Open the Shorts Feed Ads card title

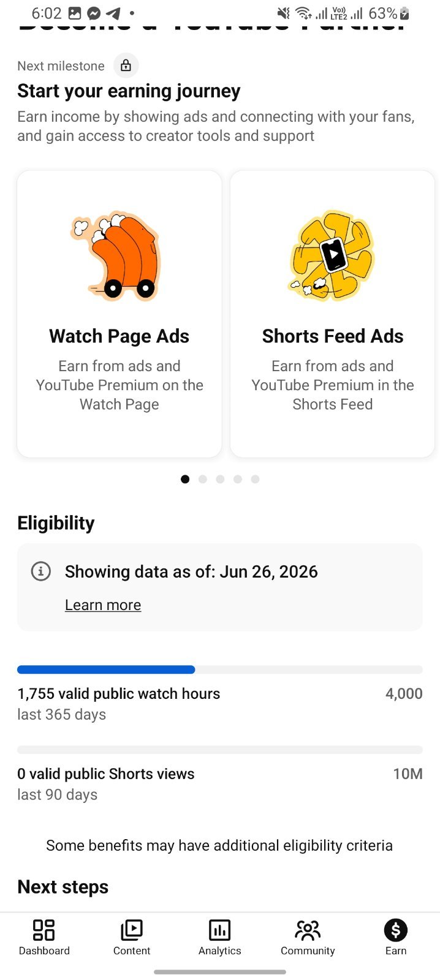tap(333, 336)
